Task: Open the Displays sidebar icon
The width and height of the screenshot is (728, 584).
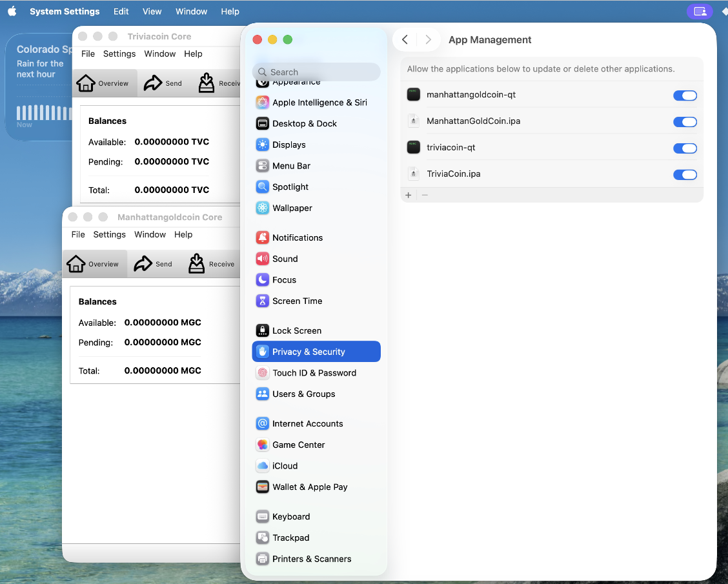Action: point(262,145)
